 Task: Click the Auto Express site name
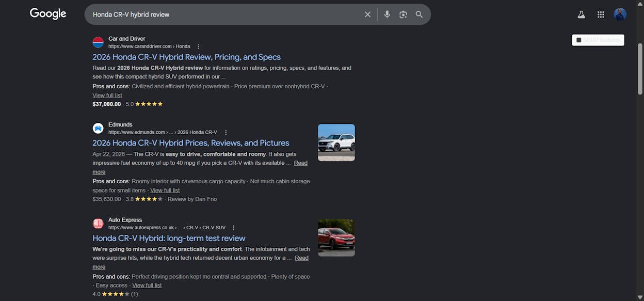coord(125,220)
